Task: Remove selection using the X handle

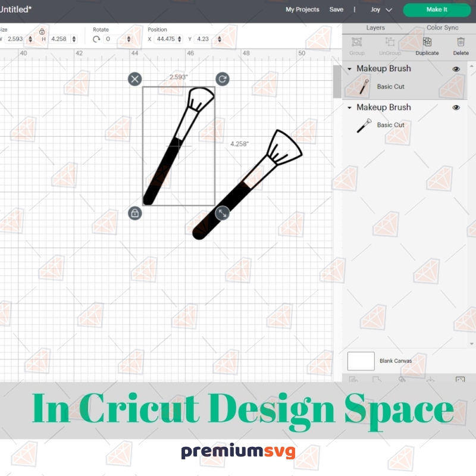Action: pos(134,79)
